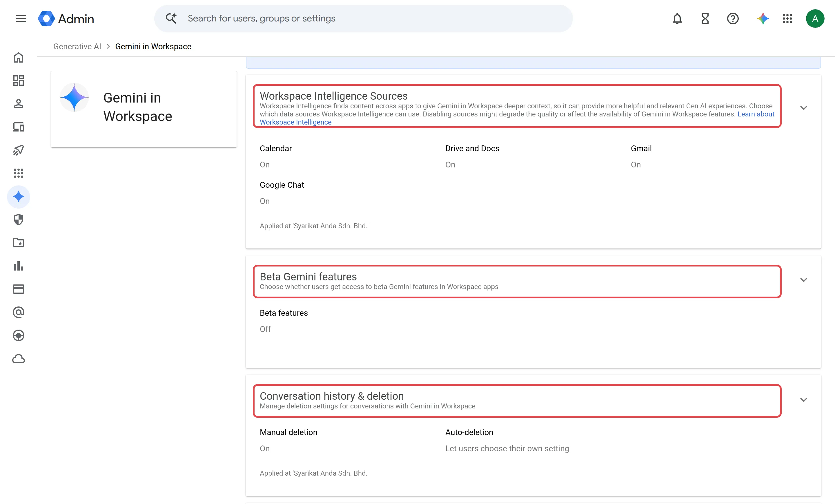Open the Workspace Intelligence Sources section header
Image resolution: width=835 pixels, height=504 pixels.
[x=517, y=106]
